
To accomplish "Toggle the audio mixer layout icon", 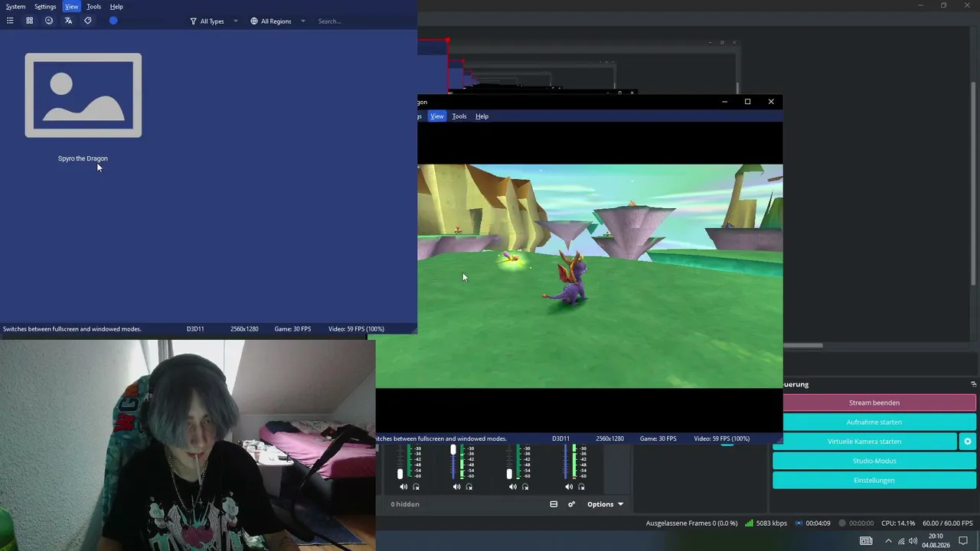I will [554, 504].
